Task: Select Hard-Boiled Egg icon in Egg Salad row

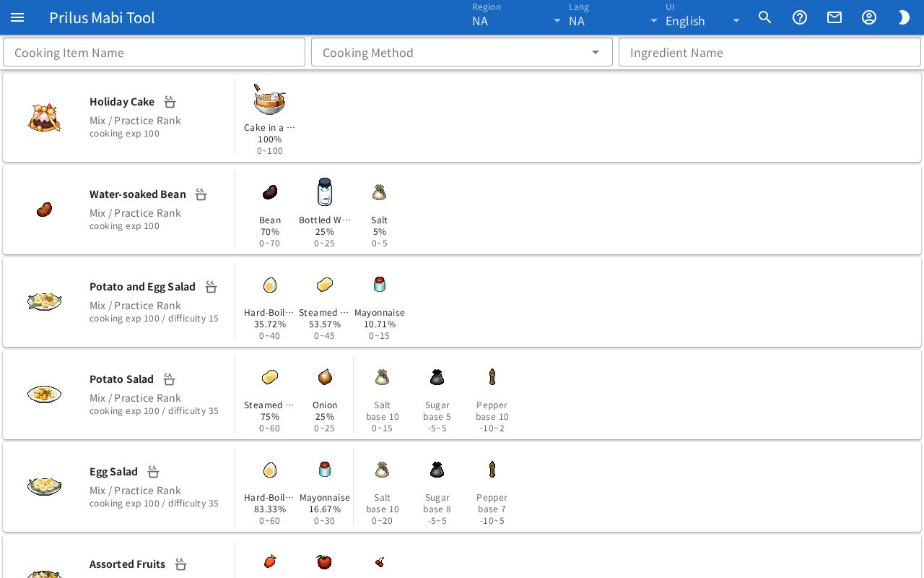Action: click(270, 470)
